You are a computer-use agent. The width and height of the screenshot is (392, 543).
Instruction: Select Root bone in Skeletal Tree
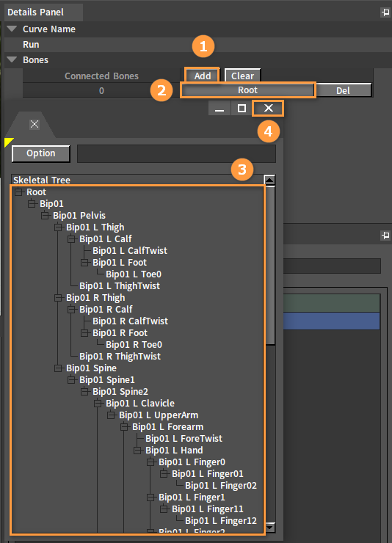tap(36, 192)
